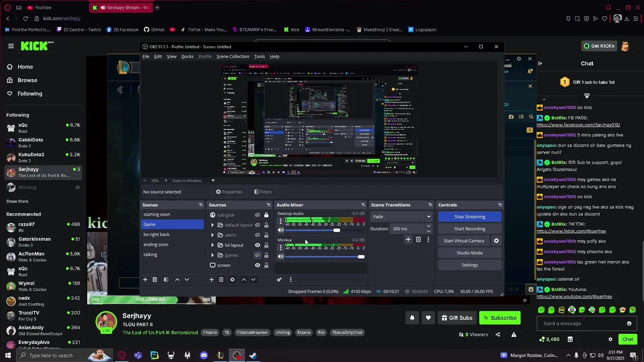
Task: Open virtual camera settings gear
Action: 496,241
